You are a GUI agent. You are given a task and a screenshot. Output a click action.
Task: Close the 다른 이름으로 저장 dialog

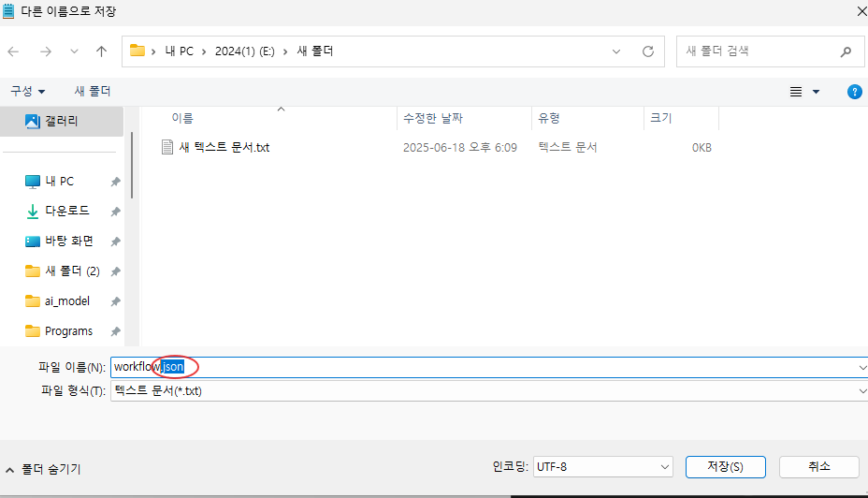coord(861,11)
